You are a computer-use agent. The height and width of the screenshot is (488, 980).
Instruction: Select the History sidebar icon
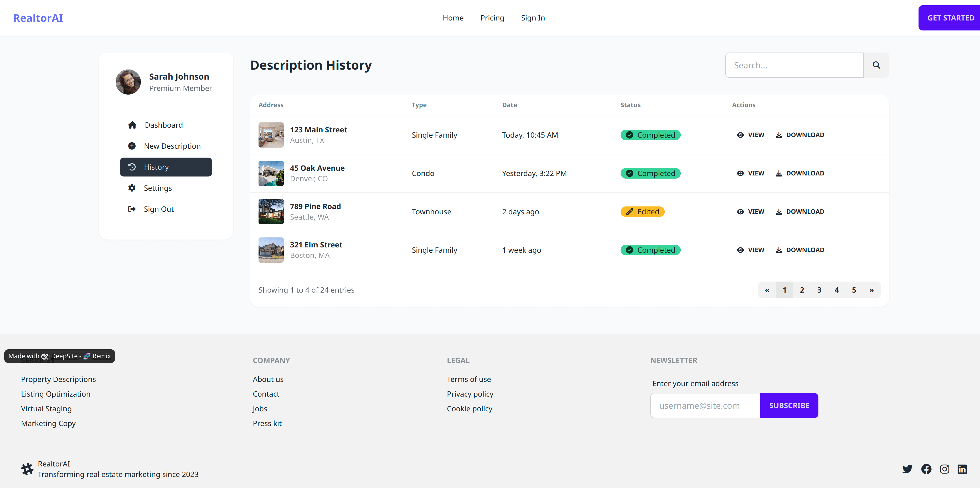[x=132, y=167]
